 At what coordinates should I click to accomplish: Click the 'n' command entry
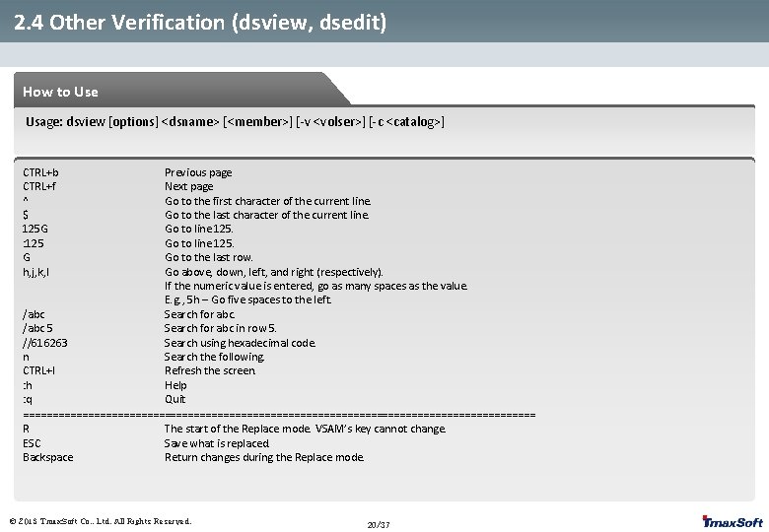pos(26,357)
